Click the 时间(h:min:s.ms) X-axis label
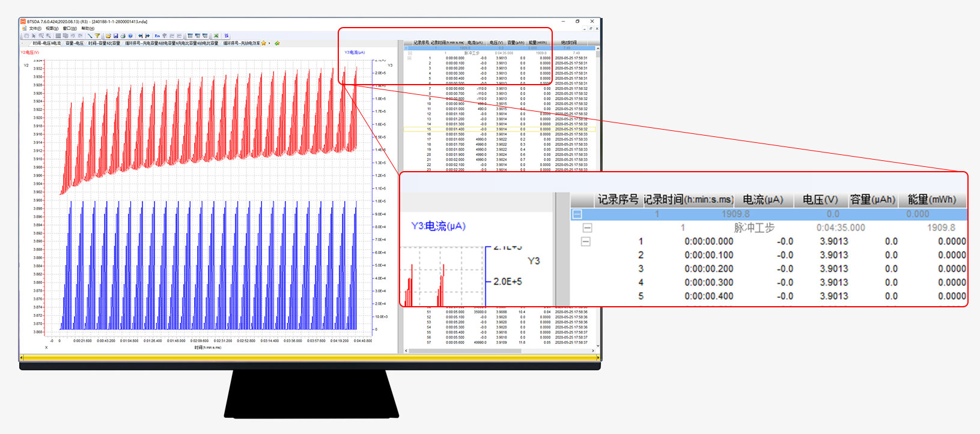The image size is (980, 434). pos(207,348)
